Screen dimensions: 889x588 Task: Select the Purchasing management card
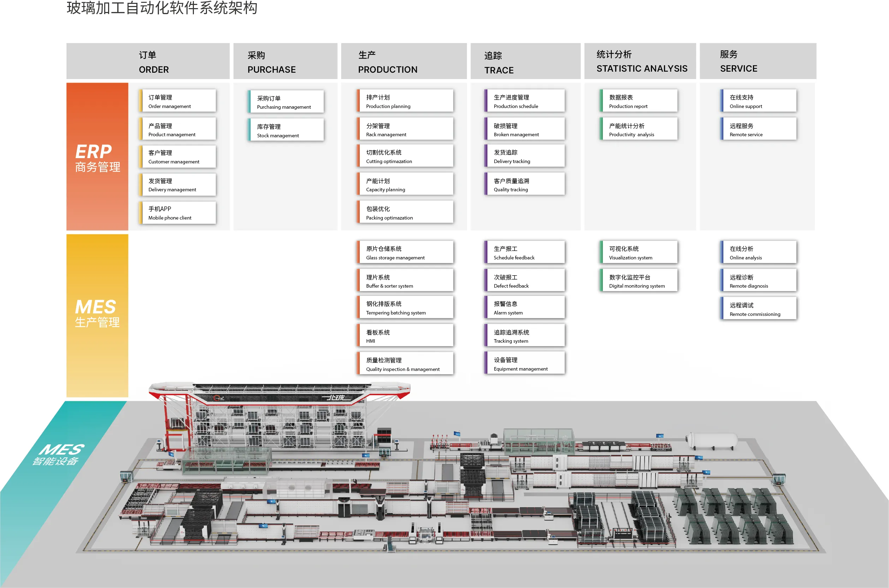pos(286,102)
